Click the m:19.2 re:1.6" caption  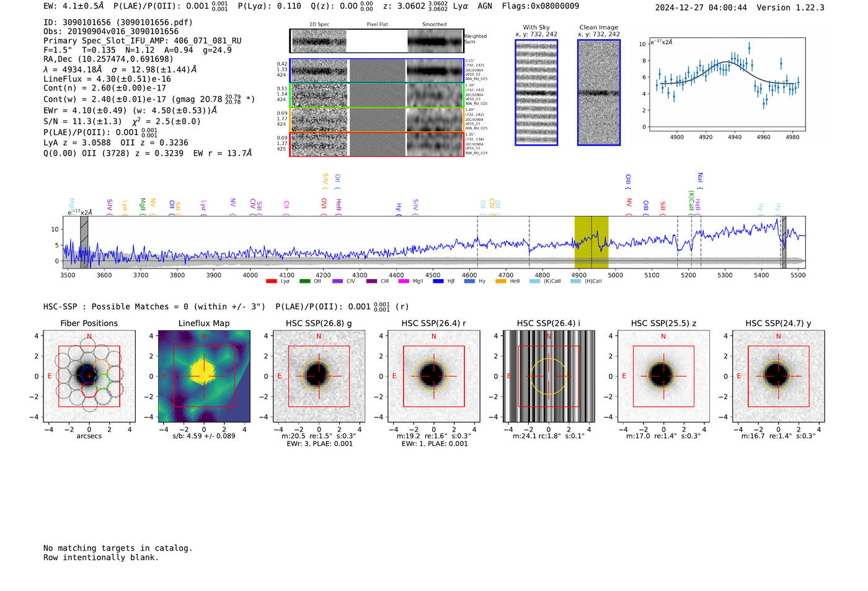click(434, 436)
